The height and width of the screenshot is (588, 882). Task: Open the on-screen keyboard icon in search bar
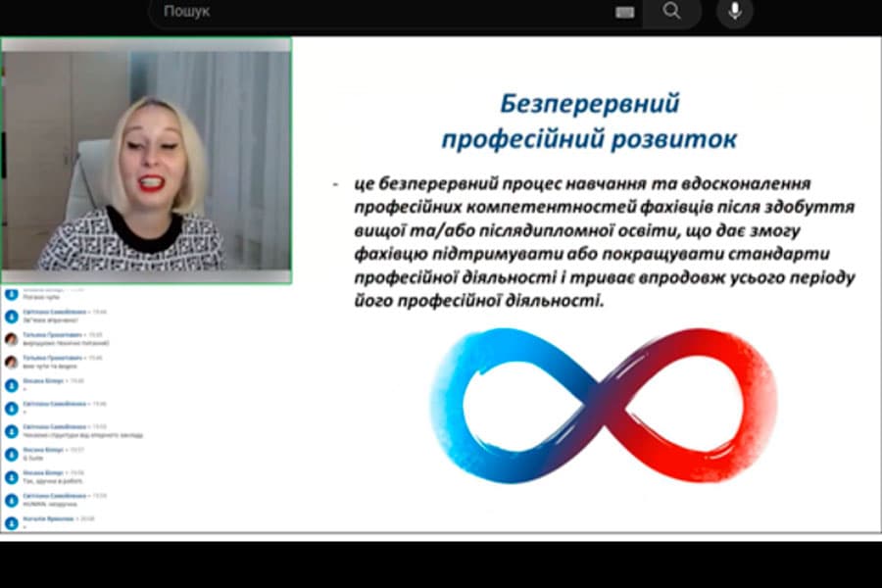point(624,13)
